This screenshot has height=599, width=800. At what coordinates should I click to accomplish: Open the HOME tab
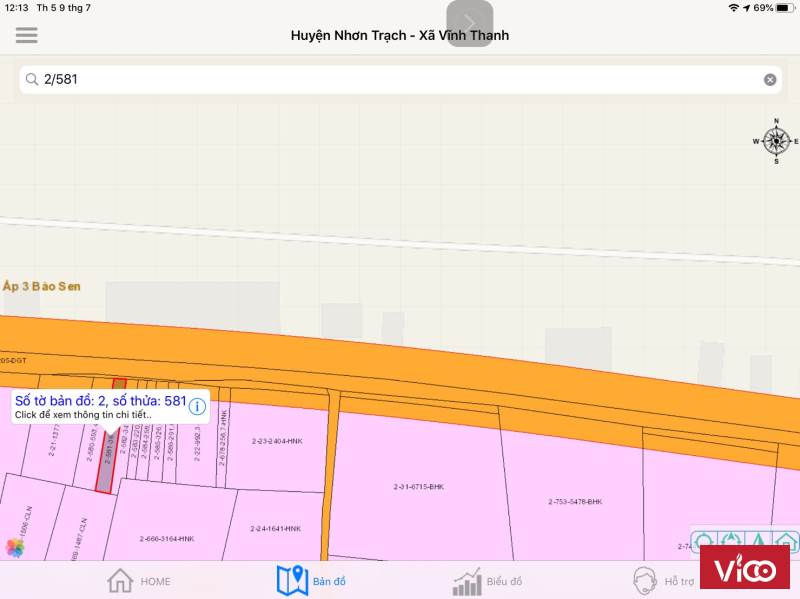pos(138,580)
